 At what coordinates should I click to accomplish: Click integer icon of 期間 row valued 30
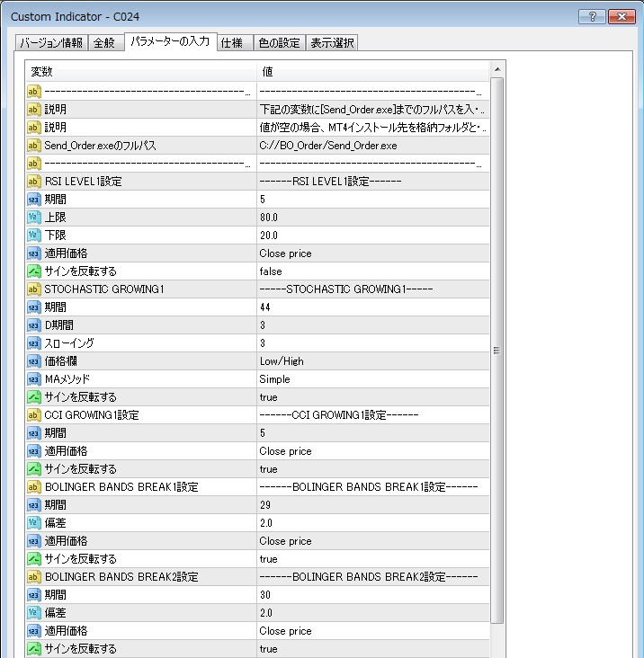(x=33, y=595)
